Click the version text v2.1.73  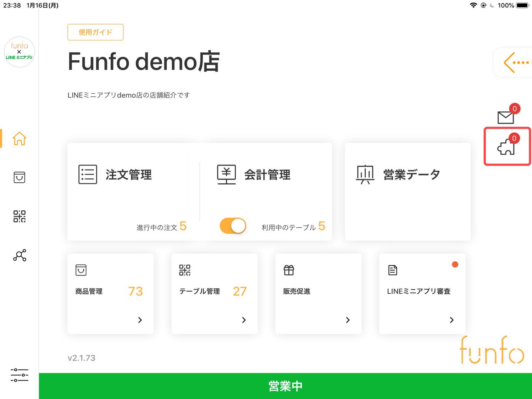pyautogui.click(x=82, y=358)
